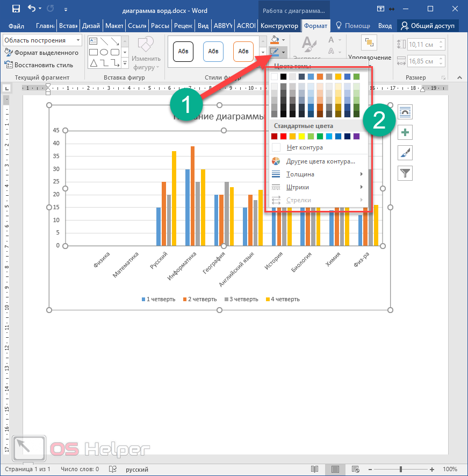
Task: Select Print Layout view button
Action: [335, 469]
